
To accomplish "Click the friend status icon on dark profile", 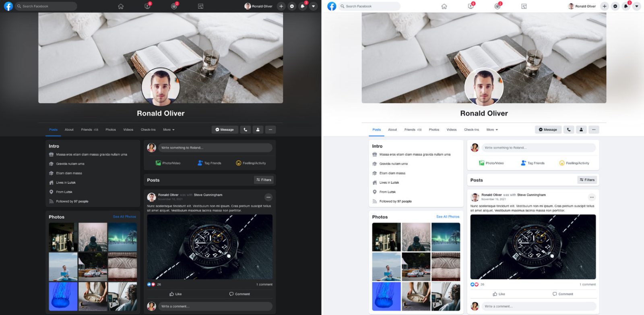I will pos(258,130).
